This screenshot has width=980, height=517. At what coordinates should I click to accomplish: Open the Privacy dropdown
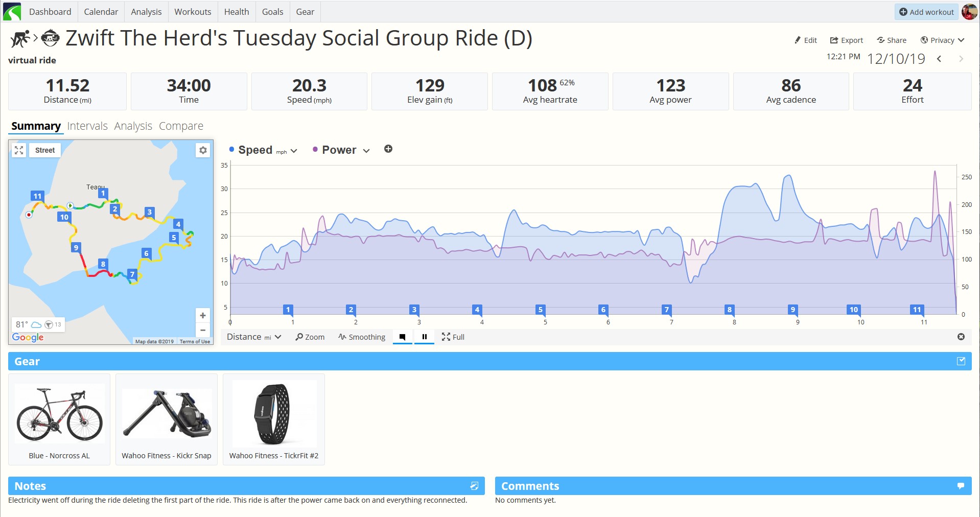(x=942, y=40)
